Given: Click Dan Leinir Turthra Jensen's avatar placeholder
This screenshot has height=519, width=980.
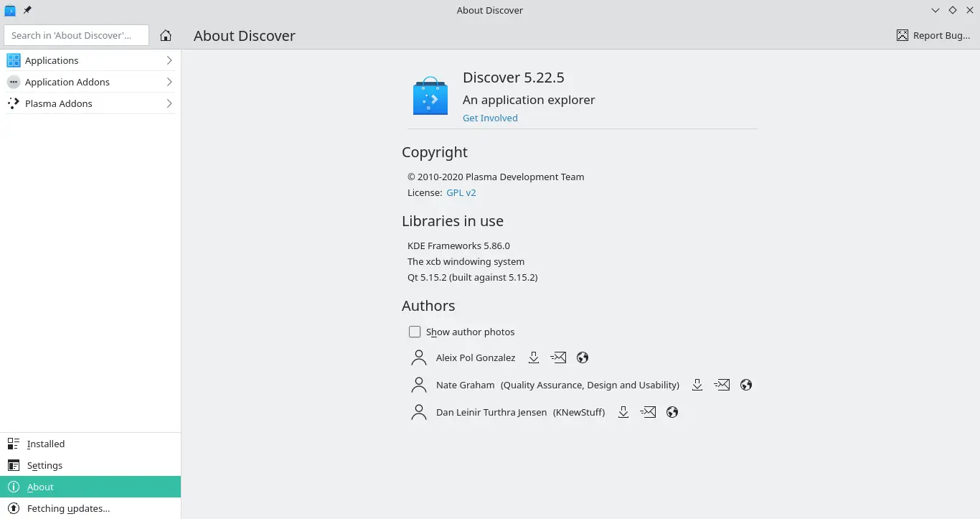Looking at the screenshot, I should 419,412.
